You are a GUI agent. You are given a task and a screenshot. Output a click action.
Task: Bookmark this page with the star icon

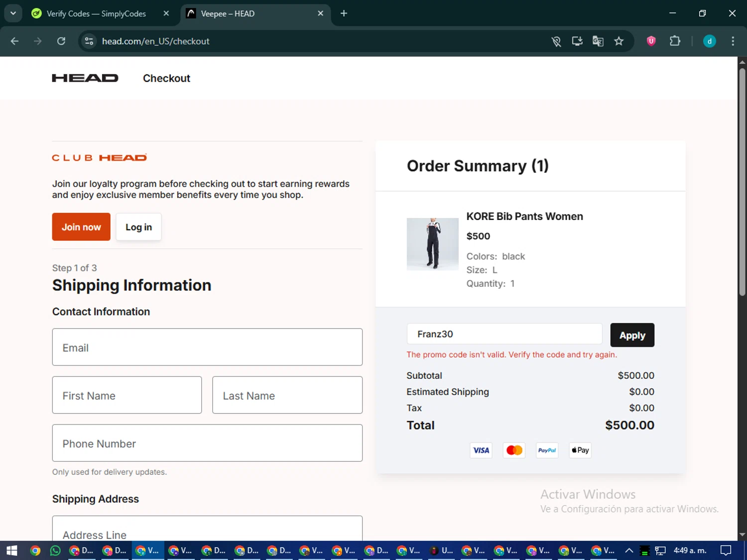[x=619, y=41]
